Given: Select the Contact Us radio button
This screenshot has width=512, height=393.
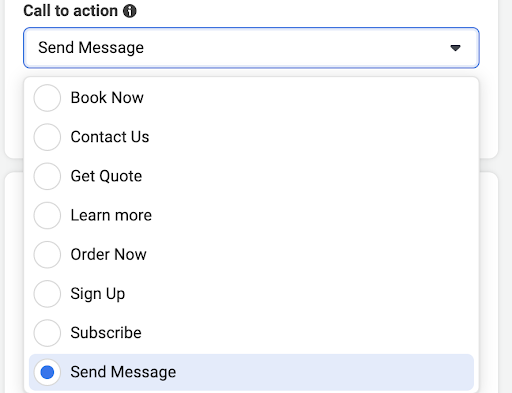Looking at the screenshot, I should [47, 137].
